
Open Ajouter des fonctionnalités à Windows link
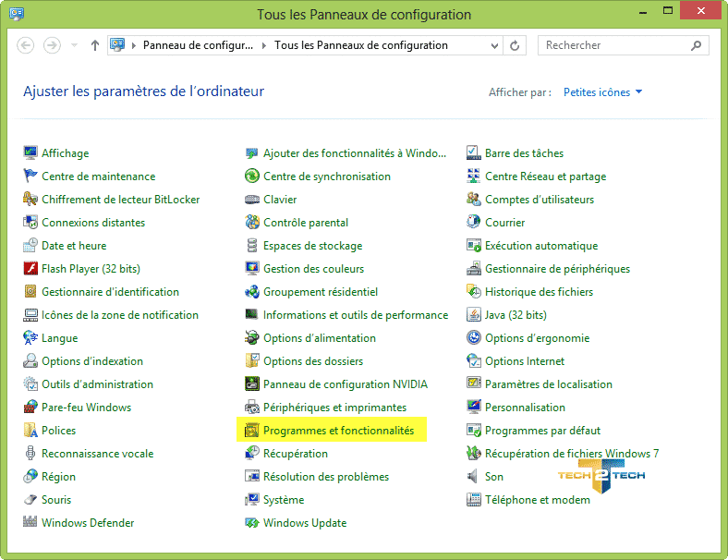click(x=355, y=152)
